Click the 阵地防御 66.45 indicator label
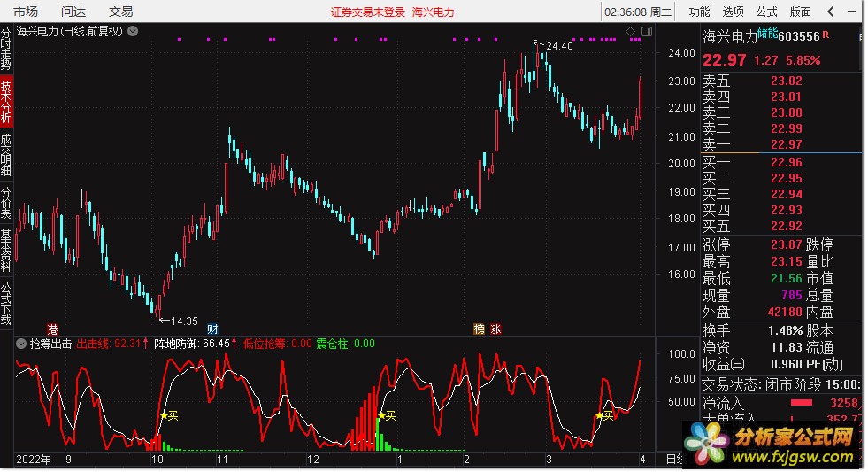Viewport: 868px width, 472px height. 196,344
